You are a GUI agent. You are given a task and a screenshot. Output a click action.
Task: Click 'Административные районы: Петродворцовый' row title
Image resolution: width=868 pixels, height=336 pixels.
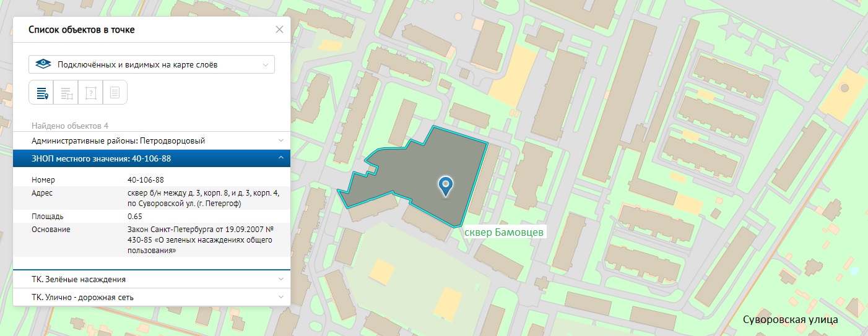118,140
